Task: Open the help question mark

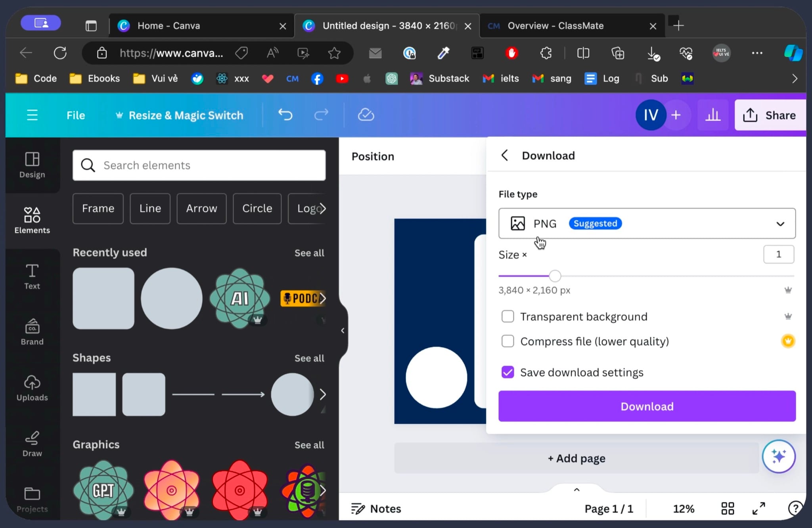Action: click(795, 508)
